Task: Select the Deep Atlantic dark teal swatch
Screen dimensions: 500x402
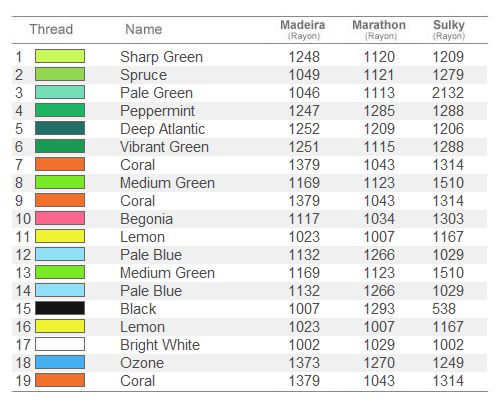Action: 60,128
